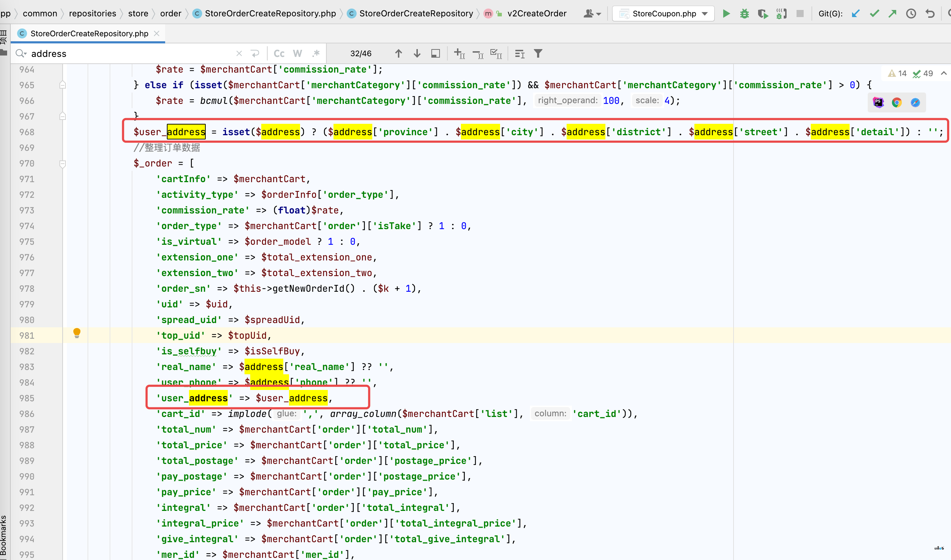
Task: Click the stop process square icon
Action: pos(800,14)
